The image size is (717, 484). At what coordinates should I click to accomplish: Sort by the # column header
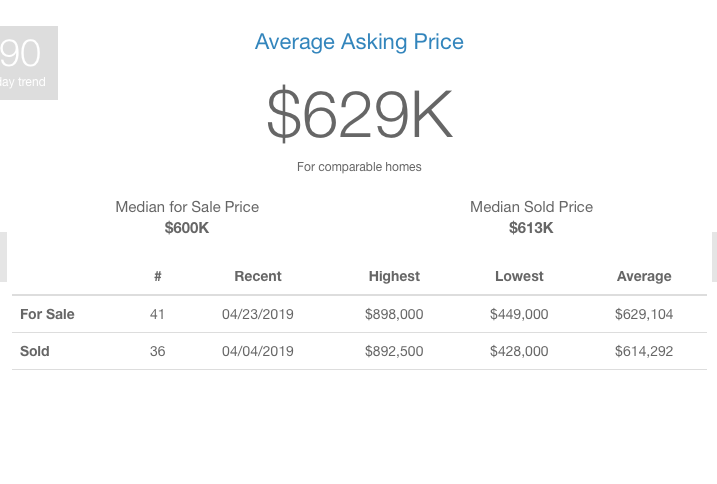[x=158, y=276]
